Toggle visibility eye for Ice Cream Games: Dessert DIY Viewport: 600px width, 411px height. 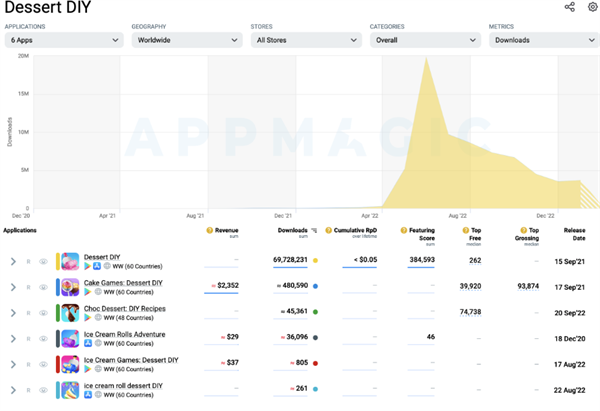[43, 365]
